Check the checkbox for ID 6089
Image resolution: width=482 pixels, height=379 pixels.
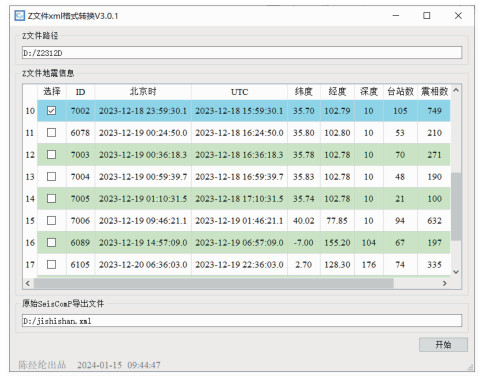[51, 243]
